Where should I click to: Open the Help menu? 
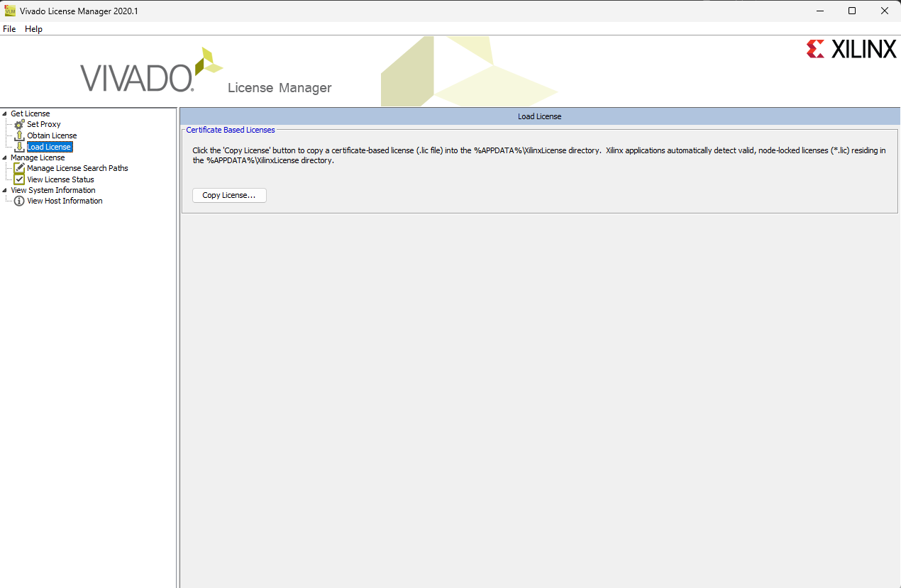(33, 29)
